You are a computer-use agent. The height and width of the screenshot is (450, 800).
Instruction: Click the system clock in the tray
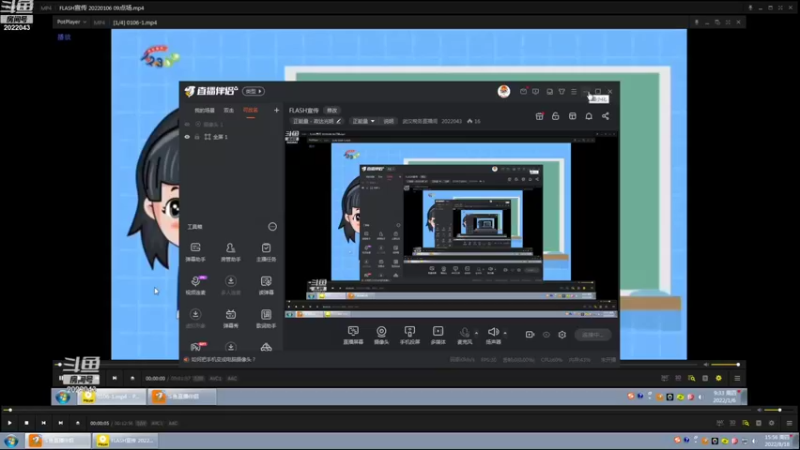[779, 441]
